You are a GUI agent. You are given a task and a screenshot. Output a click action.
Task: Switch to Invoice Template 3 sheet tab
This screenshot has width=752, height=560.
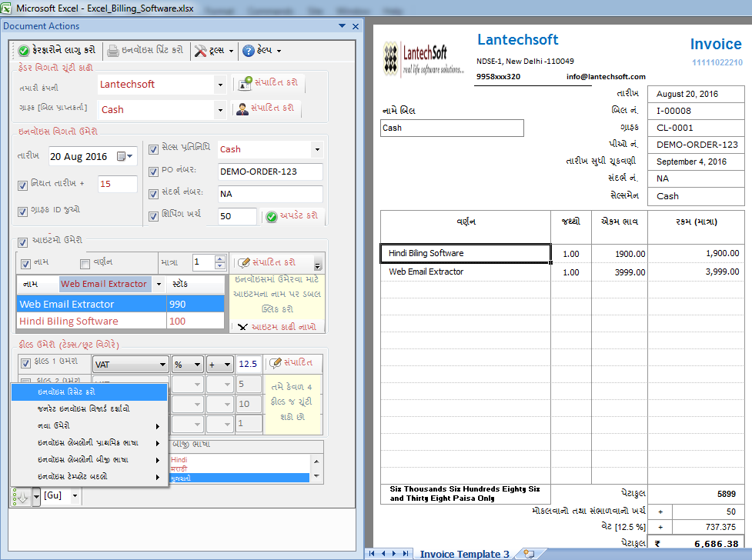pyautogui.click(x=464, y=554)
